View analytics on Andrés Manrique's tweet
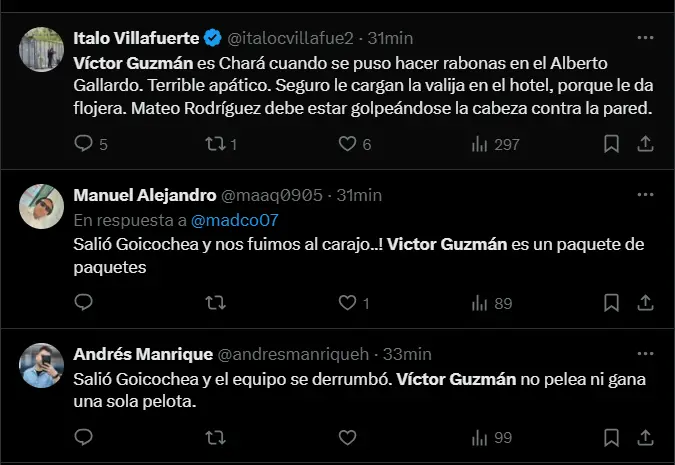 [480, 437]
